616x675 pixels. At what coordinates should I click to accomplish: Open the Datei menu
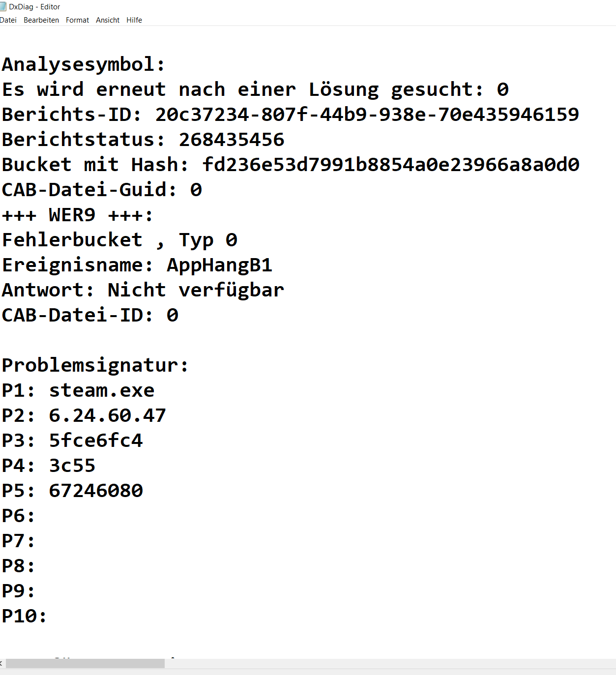(8, 20)
